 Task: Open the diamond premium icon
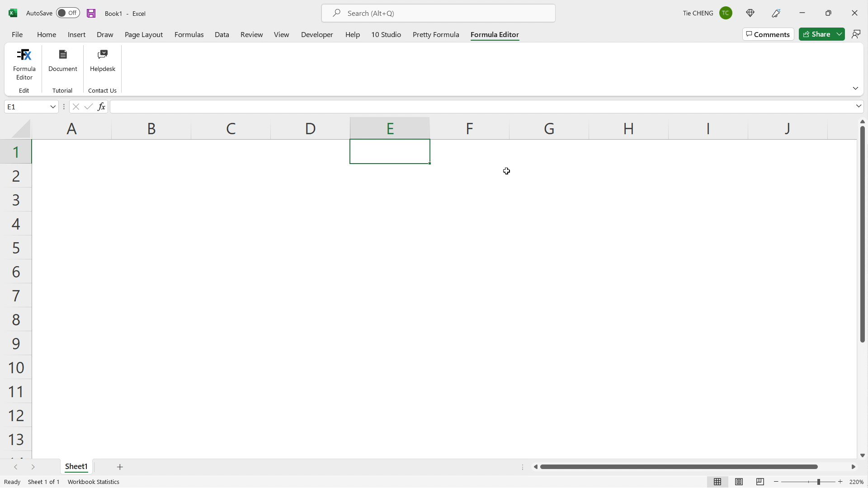(x=750, y=13)
